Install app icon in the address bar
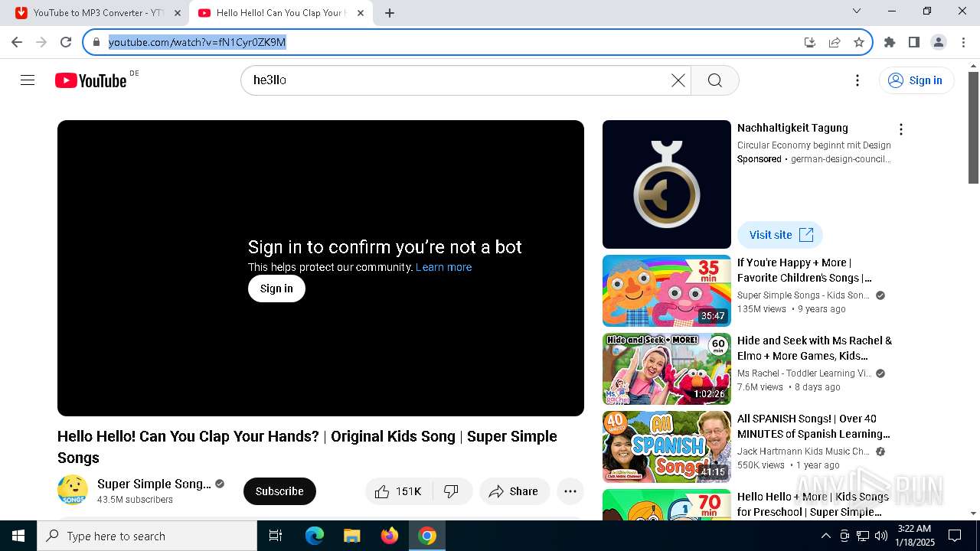Screen dimensions: 980x551 pyautogui.click(x=810, y=42)
